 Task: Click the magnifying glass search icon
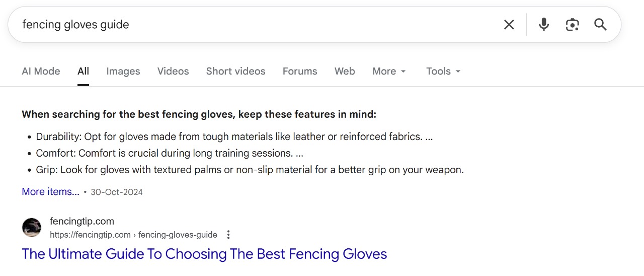(600, 25)
